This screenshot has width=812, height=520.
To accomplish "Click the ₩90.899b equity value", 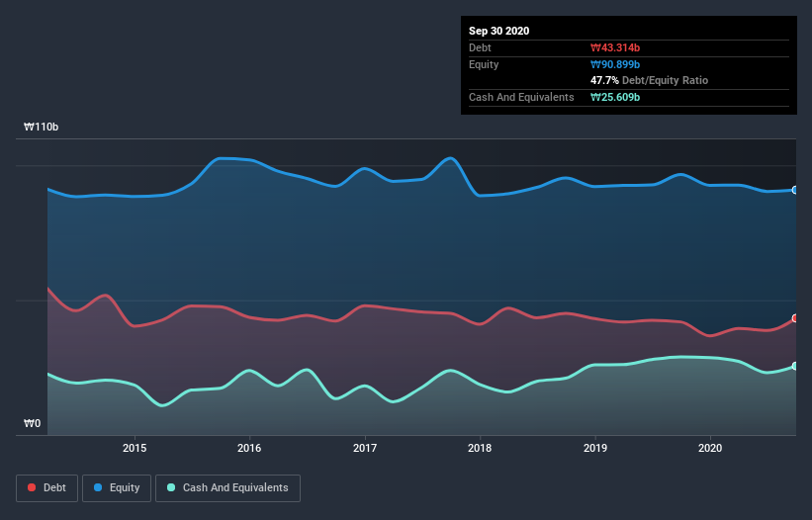I will pyautogui.click(x=615, y=64).
